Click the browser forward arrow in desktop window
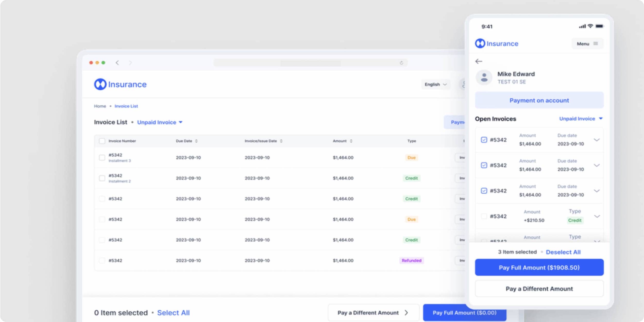The width and height of the screenshot is (644, 322). pos(130,63)
